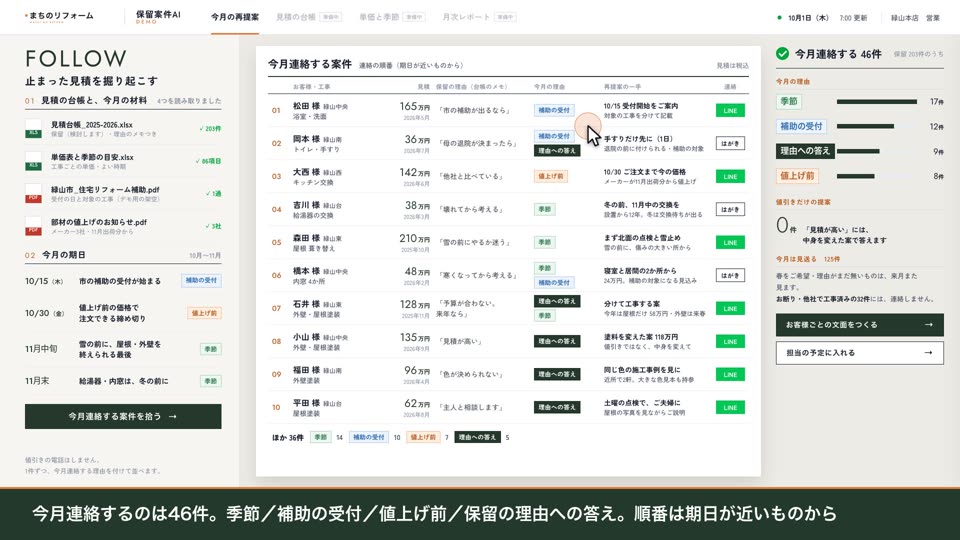960x540 pixels.
Task: Click the 今月は見送る 125件 heading
Action: [x=808, y=259]
